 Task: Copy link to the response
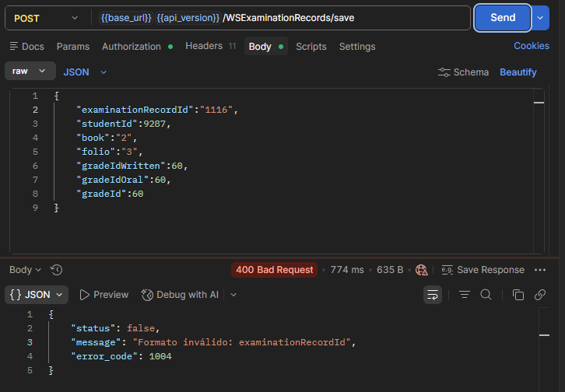tap(540, 295)
